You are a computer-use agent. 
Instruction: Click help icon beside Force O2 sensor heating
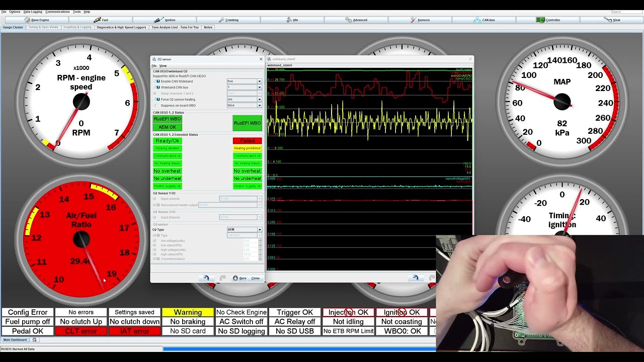(x=158, y=100)
